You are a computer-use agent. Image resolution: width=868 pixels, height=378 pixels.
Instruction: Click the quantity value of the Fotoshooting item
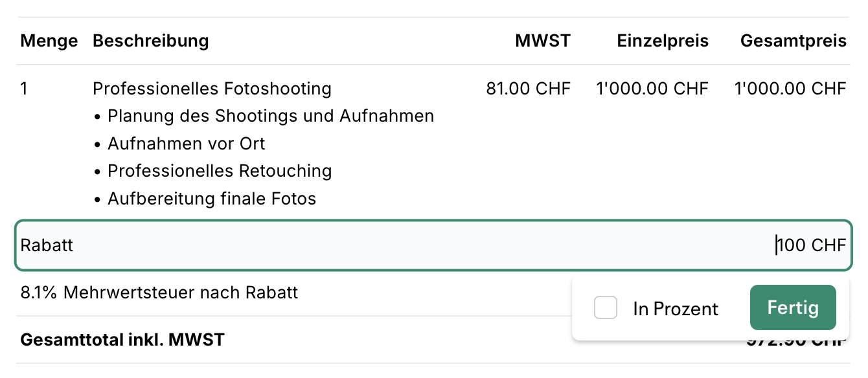24,88
